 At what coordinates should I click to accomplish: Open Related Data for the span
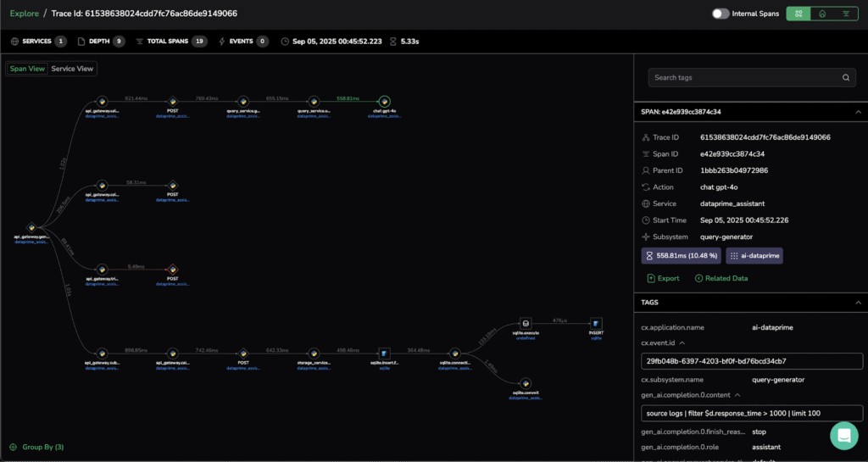coord(721,278)
